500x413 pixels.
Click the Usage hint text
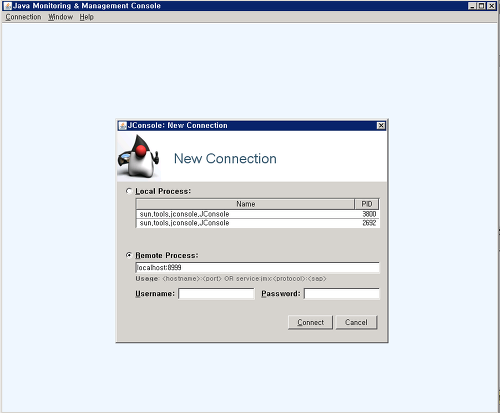(x=231, y=278)
